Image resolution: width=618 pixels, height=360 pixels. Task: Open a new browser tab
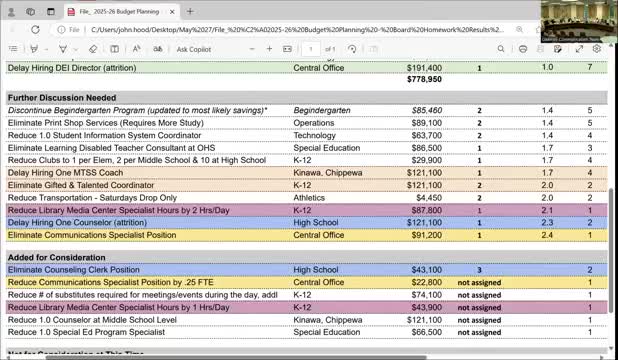(190, 11)
